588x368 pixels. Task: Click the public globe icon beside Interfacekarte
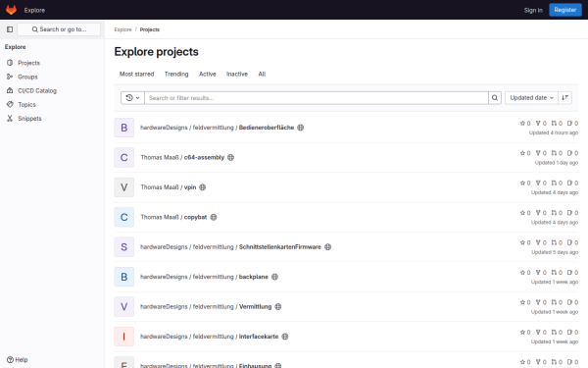click(285, 337)
